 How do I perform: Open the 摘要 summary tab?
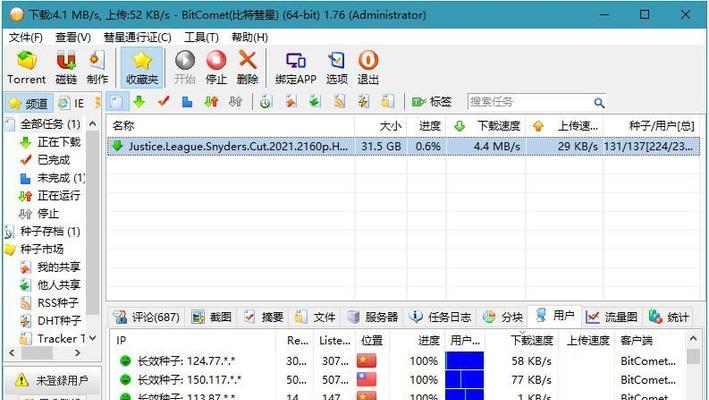point(264,317)
